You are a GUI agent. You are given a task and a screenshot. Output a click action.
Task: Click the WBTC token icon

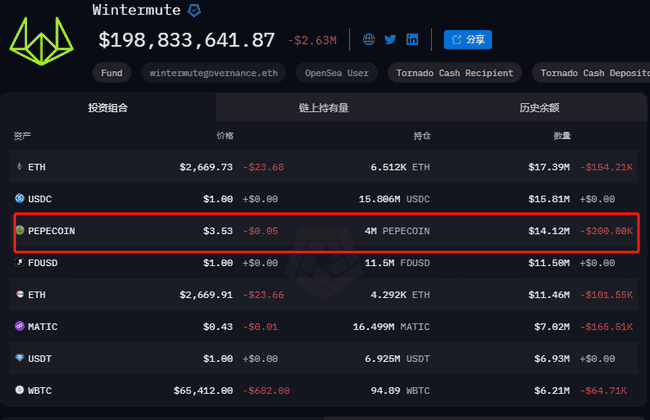tap(19, 389)
